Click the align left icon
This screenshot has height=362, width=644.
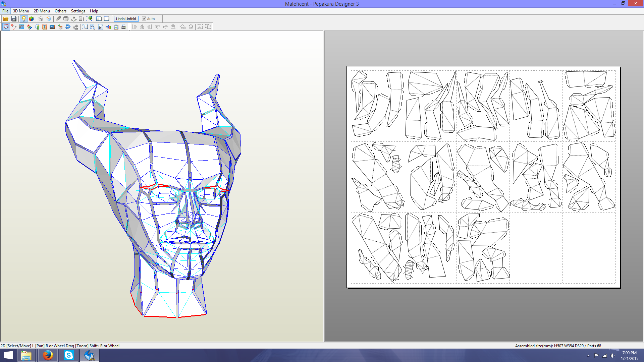(x=135, y=27)
